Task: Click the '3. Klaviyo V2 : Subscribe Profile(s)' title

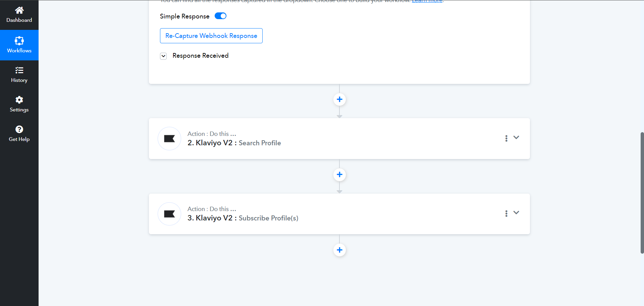Action: 243,218
